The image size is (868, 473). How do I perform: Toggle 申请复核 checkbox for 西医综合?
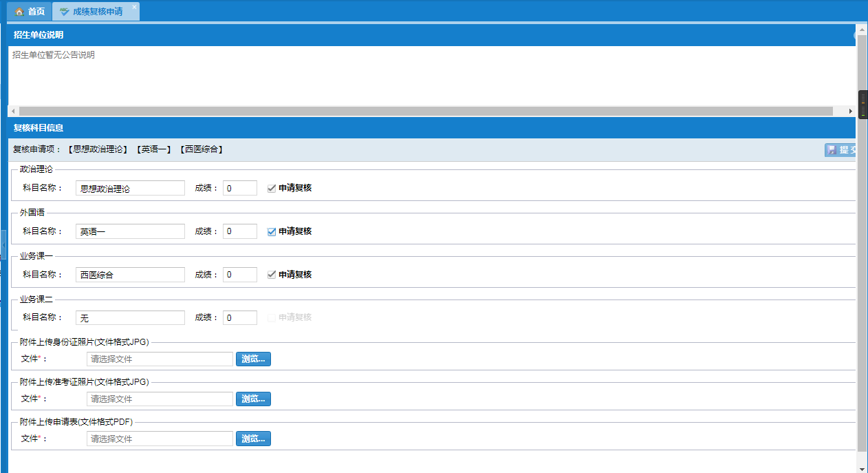point(272,275)
